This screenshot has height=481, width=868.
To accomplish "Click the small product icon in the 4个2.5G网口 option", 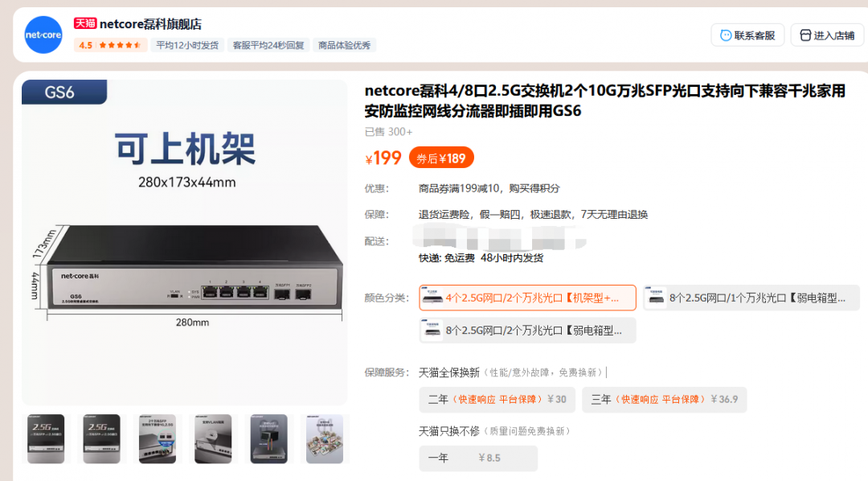I will coord(433,298).
